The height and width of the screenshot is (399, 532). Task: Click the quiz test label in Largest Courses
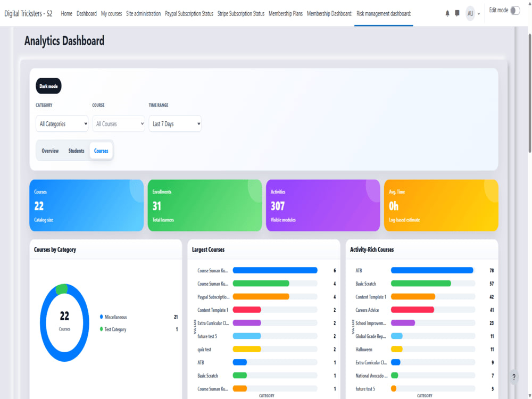pos(204,350)
